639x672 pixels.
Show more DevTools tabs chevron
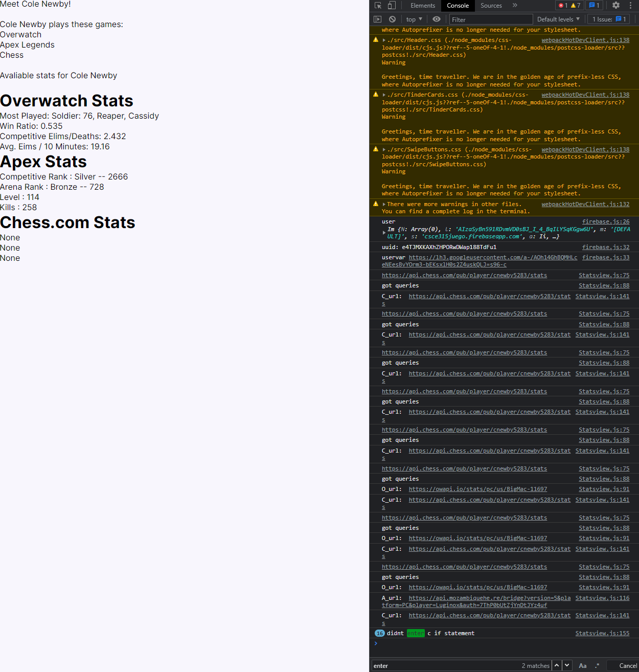click(x=515, y=6)
